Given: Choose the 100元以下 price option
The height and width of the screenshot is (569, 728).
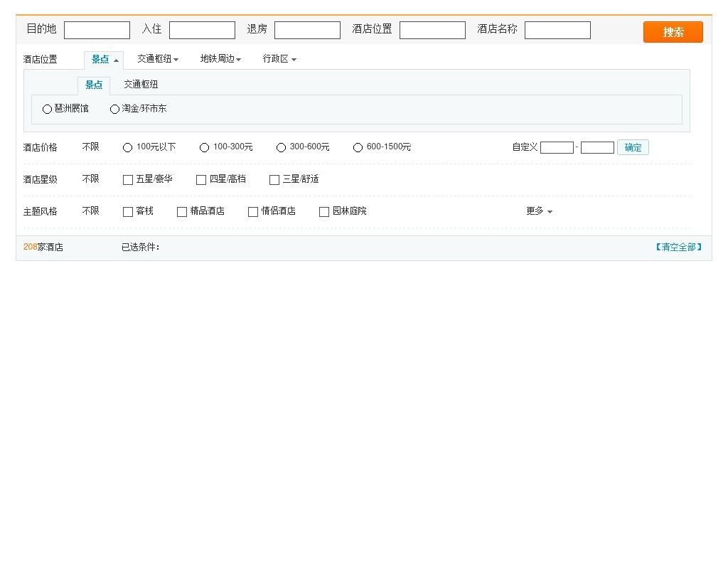Looking at the screenshot, I should (128, 148).
